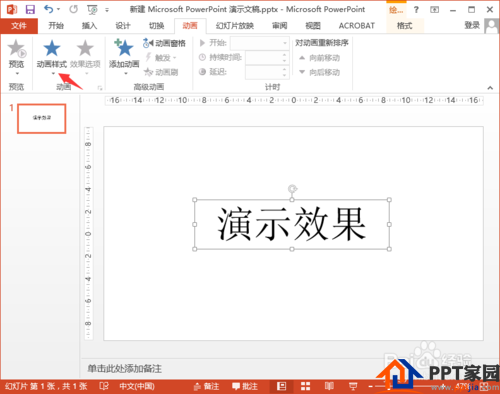Click the 添加动画 star icon

pyautogui.click(x=124, y=47)
